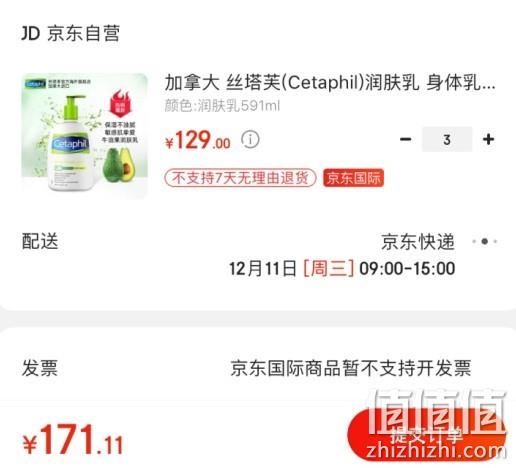Submit order with the red 提交订单 button
Viewport: 516px width, 468px height.
click(427, 435)
